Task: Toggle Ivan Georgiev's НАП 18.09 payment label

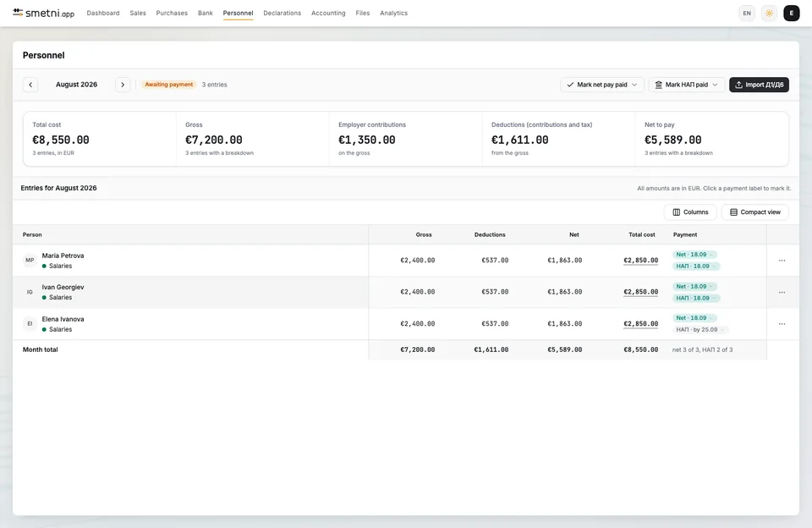Action: pos(696,298)
